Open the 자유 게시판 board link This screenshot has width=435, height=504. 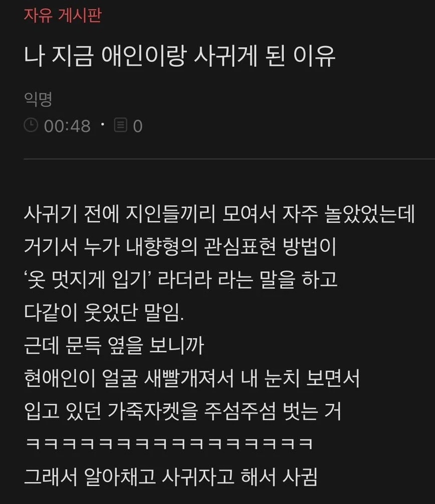63,15
